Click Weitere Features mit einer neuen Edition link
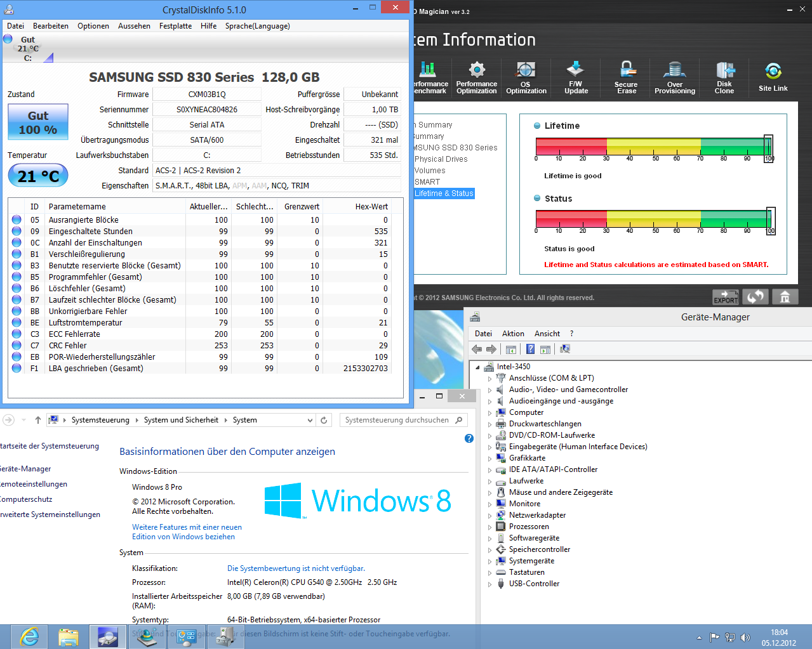The width and height of the screenshot is (812, 649). (x=187, y=532)
